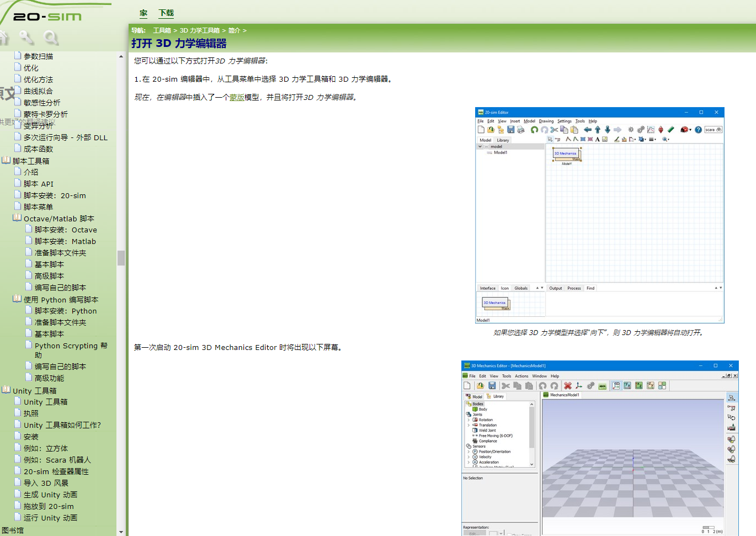Click the sidebar scrollbar thumb
The width and height of the screenshot is (756, 536).
pos(121,258)
